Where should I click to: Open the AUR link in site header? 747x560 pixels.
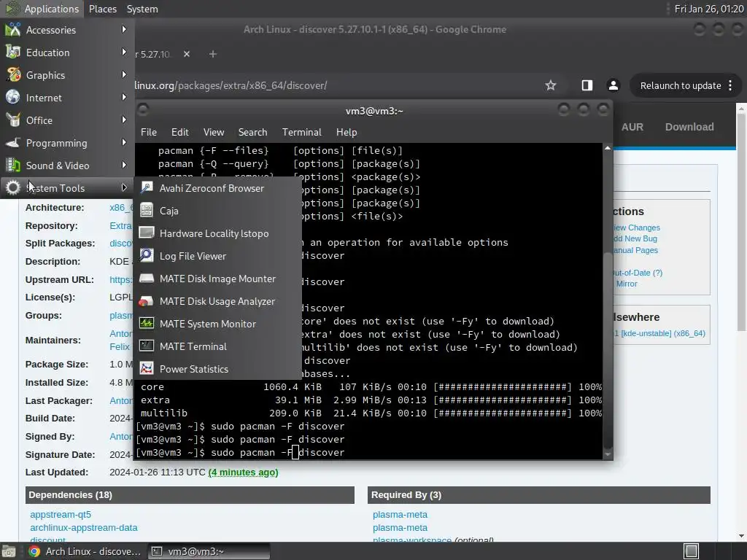click(x=632, y=127)
